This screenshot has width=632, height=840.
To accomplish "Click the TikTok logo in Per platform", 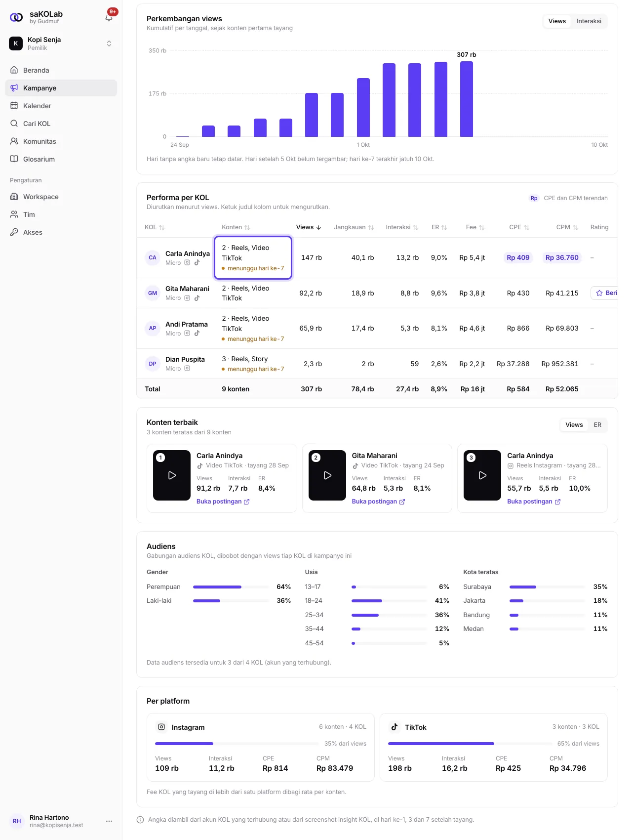I will pos(395,727).
